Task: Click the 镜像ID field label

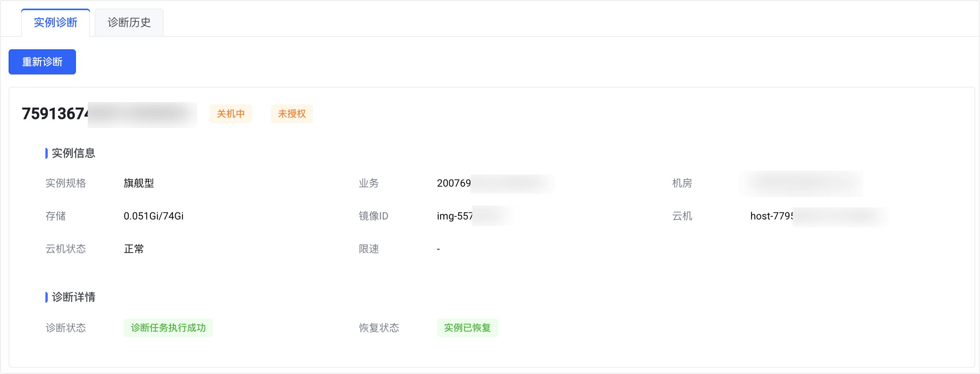Action: [x=373, y=216]
